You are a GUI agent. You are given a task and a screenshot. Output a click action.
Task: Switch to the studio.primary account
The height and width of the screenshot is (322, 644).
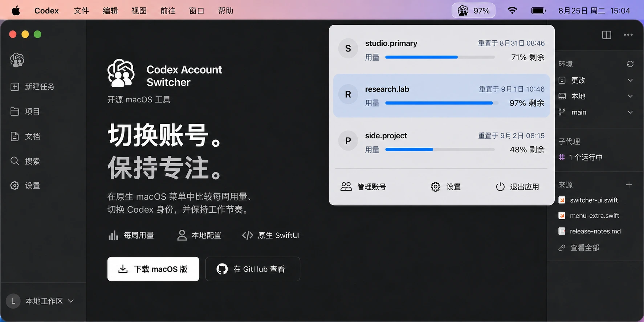point(441,50)
